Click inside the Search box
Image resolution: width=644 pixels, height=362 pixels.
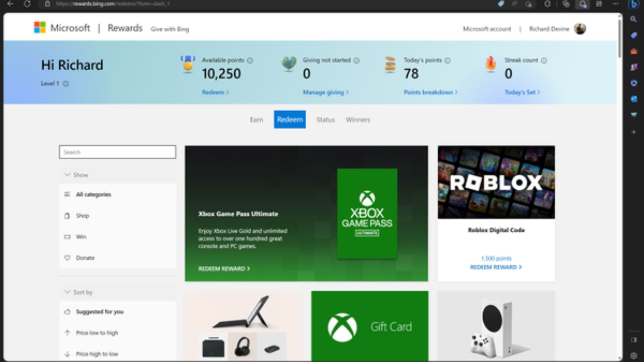coord(117,152)
